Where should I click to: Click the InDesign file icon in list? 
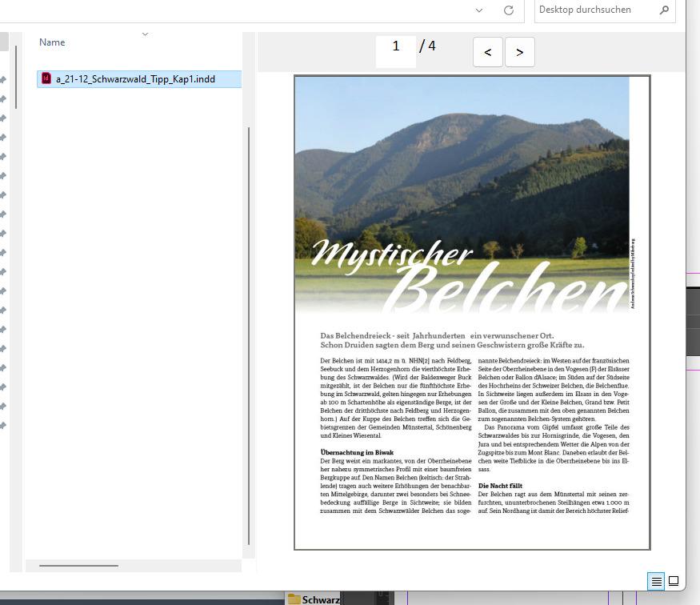point(46,78)
